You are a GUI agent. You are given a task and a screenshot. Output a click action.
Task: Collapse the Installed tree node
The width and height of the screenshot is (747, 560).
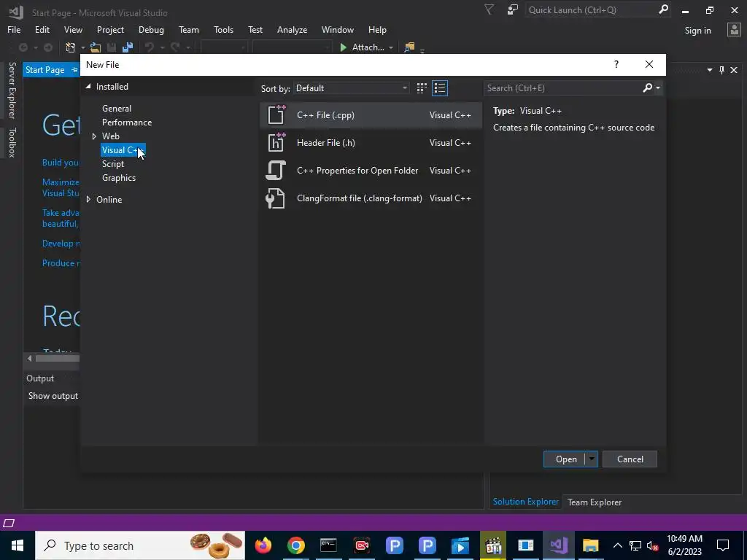coord(88,87)
